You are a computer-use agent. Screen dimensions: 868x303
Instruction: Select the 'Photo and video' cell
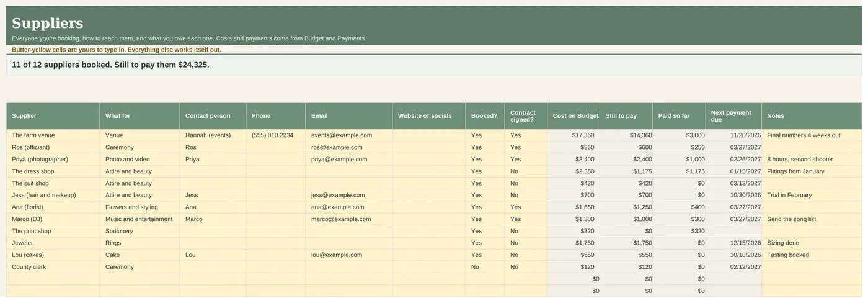(140, 160)
